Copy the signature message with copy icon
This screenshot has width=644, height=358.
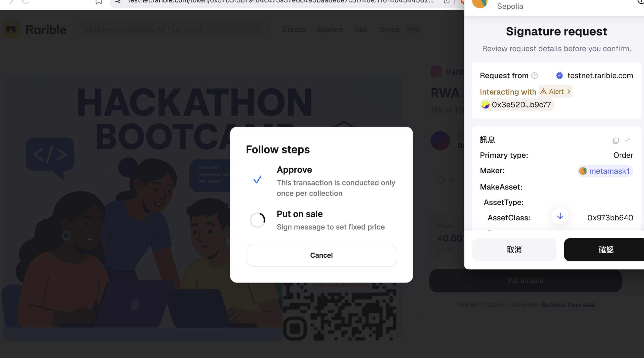pyautogui.click(x=616, y=140)
